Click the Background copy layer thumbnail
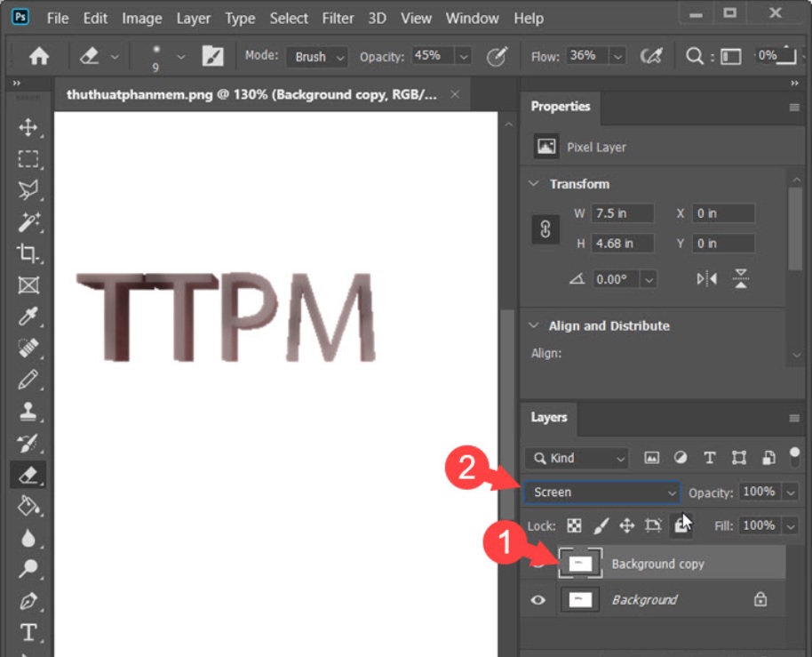 (x=580, y=563)
